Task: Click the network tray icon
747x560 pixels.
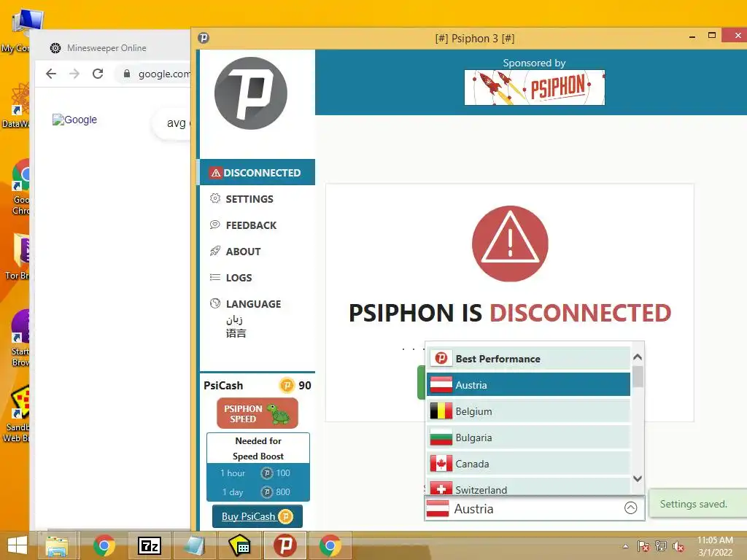Action: click(x=661, y=546)
